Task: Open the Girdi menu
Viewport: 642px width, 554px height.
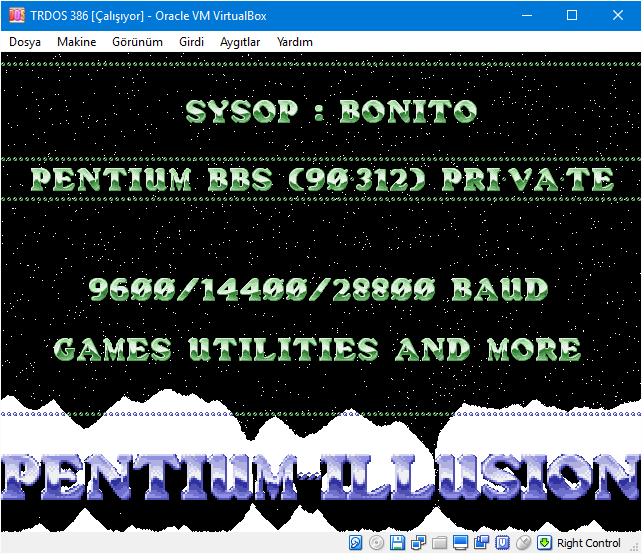Action: coord(191,42)
